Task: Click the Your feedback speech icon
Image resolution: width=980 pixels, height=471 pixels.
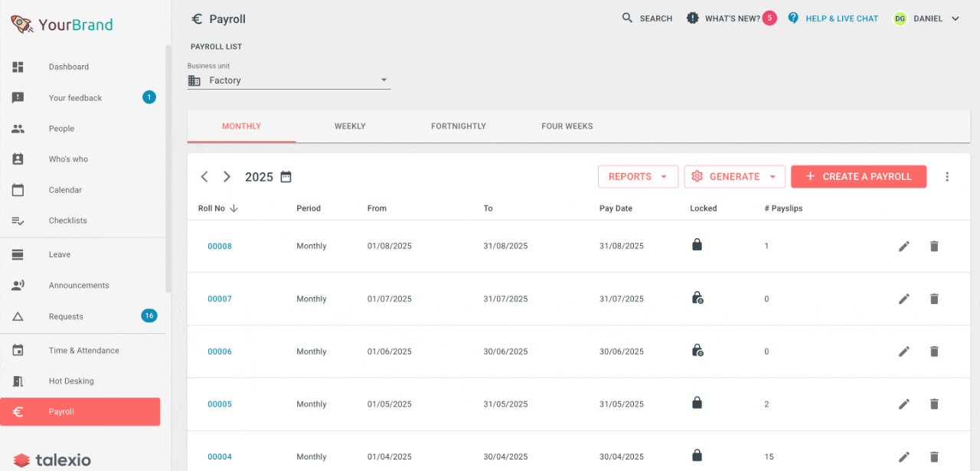Action: 18,98
